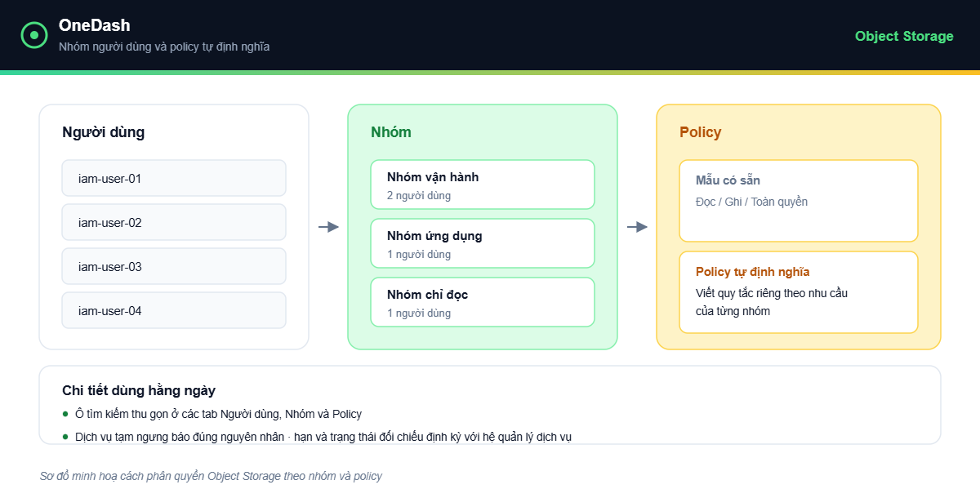Open the Nhóm vận hành card
This screenshot has height=498, width=980.
[483, 185]
